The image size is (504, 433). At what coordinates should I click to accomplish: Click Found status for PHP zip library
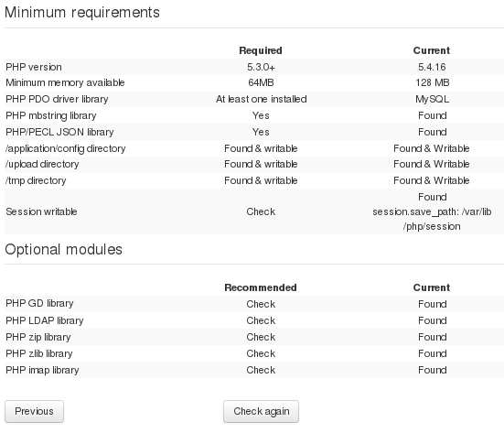433,337
